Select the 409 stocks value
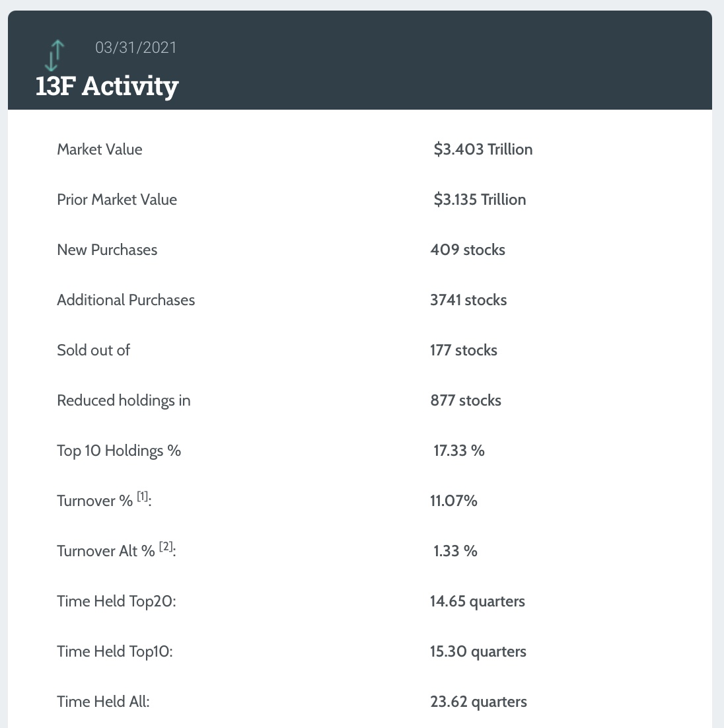This screenshot has width=724, height=728. pyautogui.click(x=468, y=250)
